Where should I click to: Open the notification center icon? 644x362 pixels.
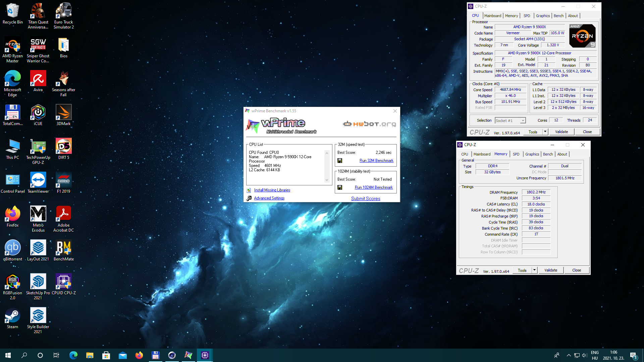[633, 355]
